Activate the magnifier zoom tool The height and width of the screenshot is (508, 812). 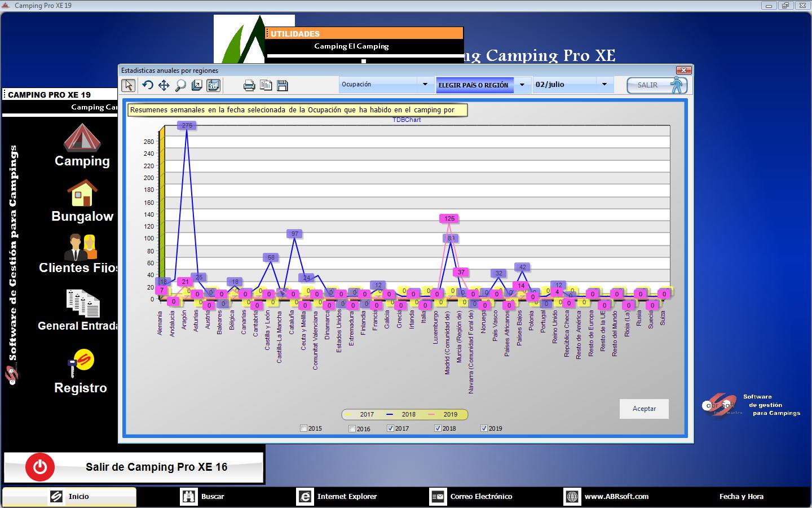point(180,85)
